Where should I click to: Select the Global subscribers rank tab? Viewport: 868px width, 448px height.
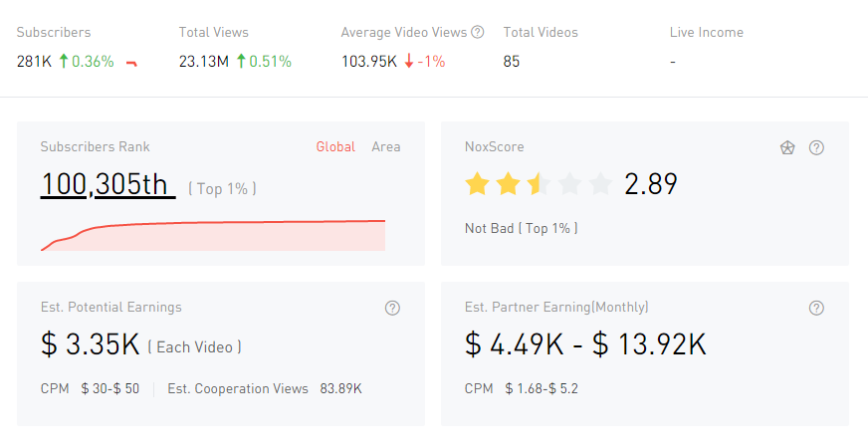(x=335, y=147)
